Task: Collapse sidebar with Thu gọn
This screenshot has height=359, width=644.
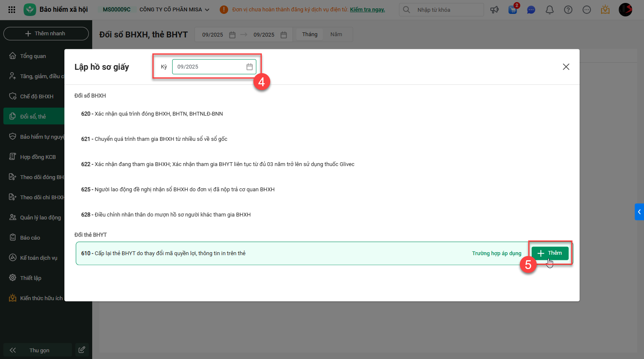Action: (x=37, y=350)
